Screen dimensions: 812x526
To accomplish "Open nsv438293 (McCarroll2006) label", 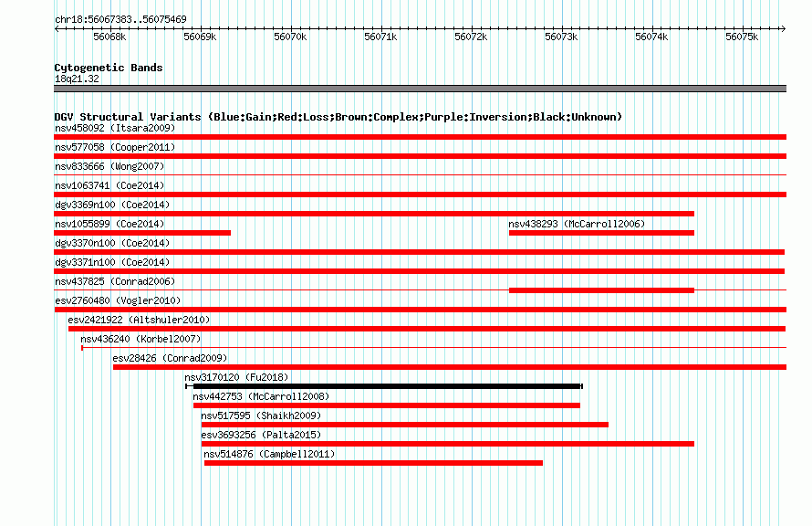I will [577, 224].
